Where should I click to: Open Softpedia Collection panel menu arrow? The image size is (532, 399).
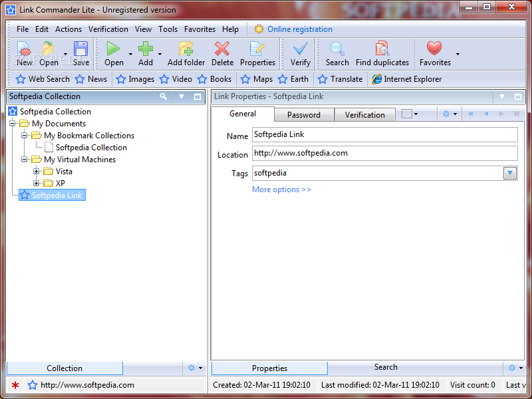pos(181,96)
